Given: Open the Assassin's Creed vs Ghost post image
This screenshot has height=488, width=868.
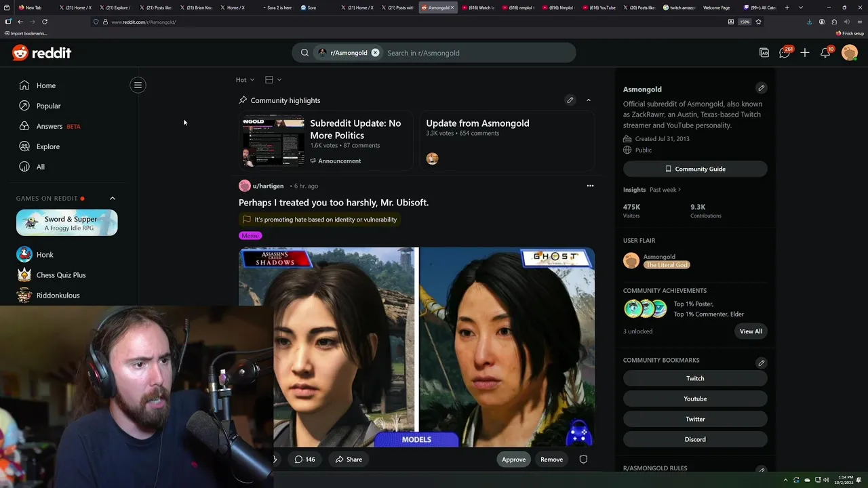Looking at the screenshot, I should point(416,347).
